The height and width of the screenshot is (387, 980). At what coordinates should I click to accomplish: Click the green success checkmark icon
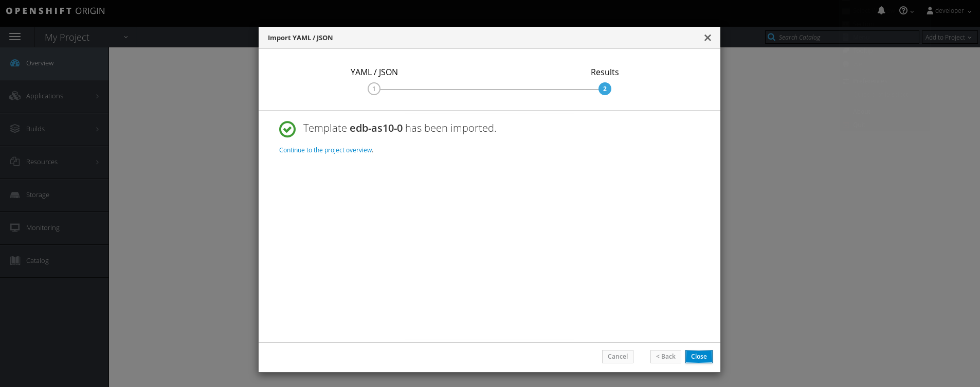pos(287,129)
